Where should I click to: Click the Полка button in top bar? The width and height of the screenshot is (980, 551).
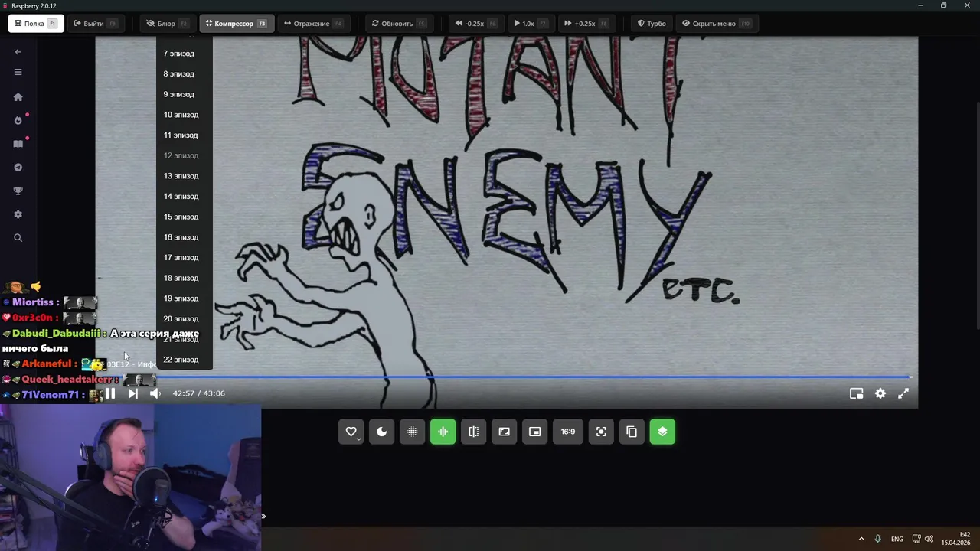click(35, 24)
